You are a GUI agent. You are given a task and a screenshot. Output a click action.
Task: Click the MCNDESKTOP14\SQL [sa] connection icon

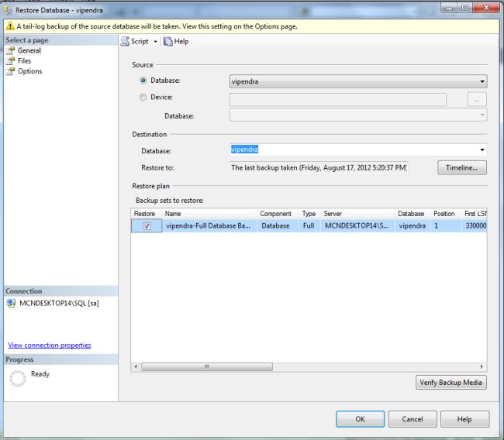tap(12, 303)
